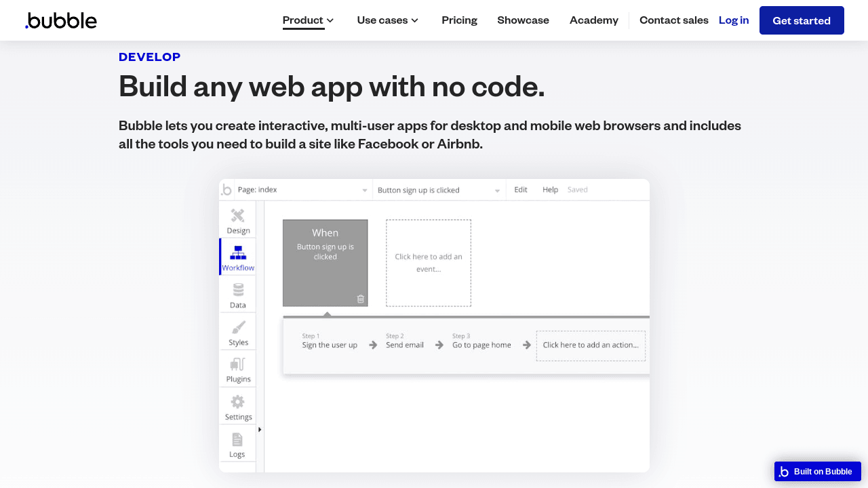Select the Workflow icon in editor sidebar
This screenshot has height=488, width=868.
(x=238, y=253)
